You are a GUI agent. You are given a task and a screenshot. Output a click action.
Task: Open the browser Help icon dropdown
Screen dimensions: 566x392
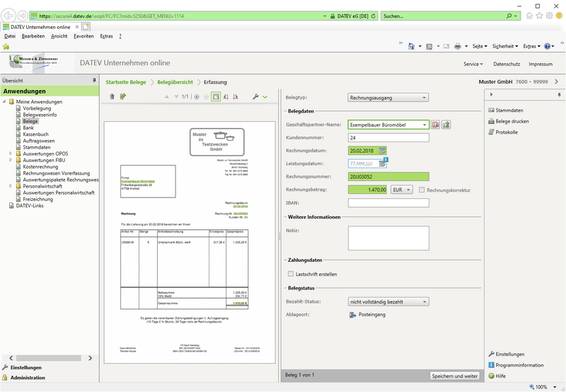coord(549,46)
